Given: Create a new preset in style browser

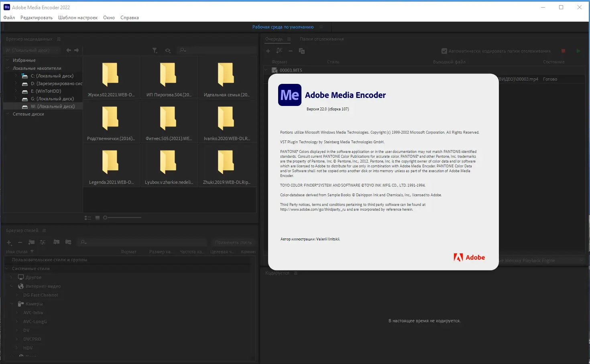Looking at the screenshot, I should pyautogui.click(x=9, y=242).
